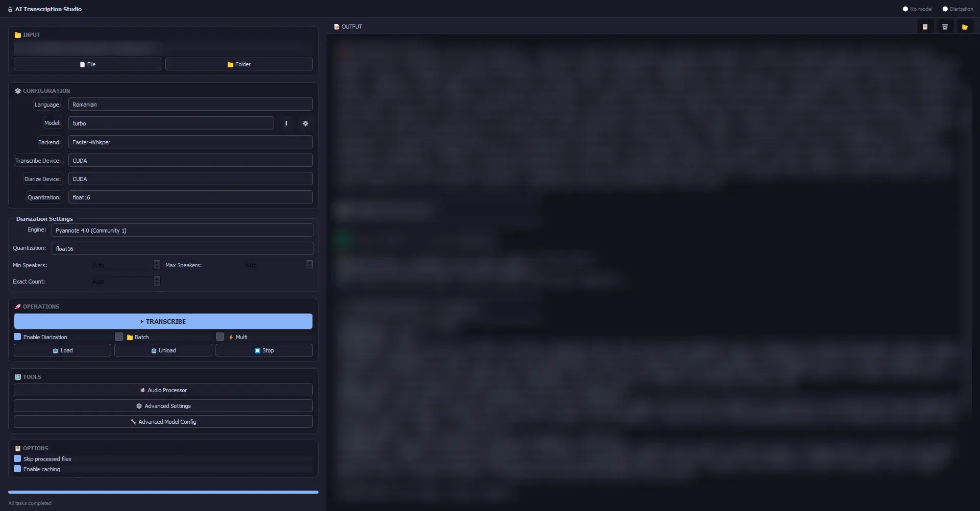Increase Max Speakers with the up arrow
Viewport: 980px width, 511px height.
coord(309,263)
